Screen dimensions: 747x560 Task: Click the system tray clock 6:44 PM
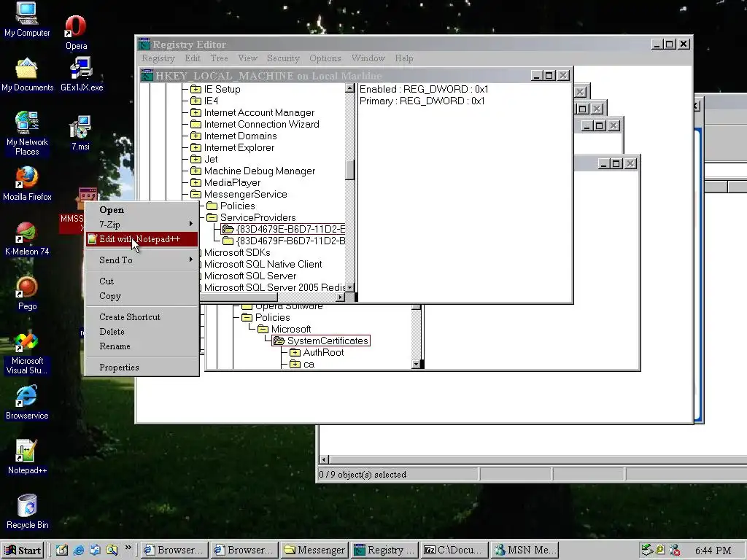(713, 551)
